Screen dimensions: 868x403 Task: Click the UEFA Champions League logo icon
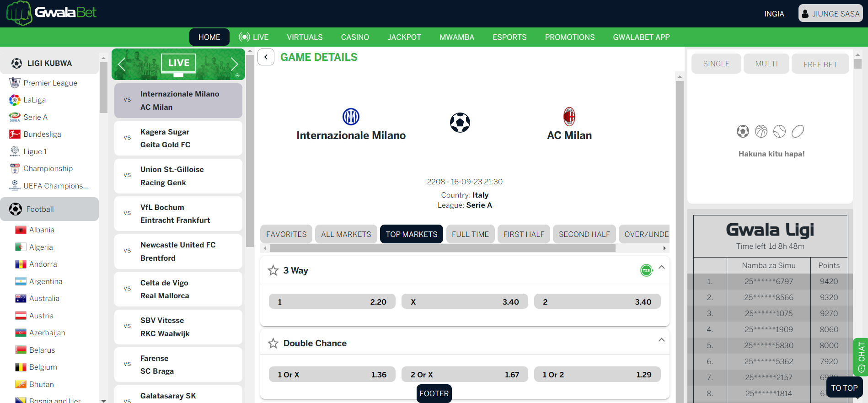[15, 186]
